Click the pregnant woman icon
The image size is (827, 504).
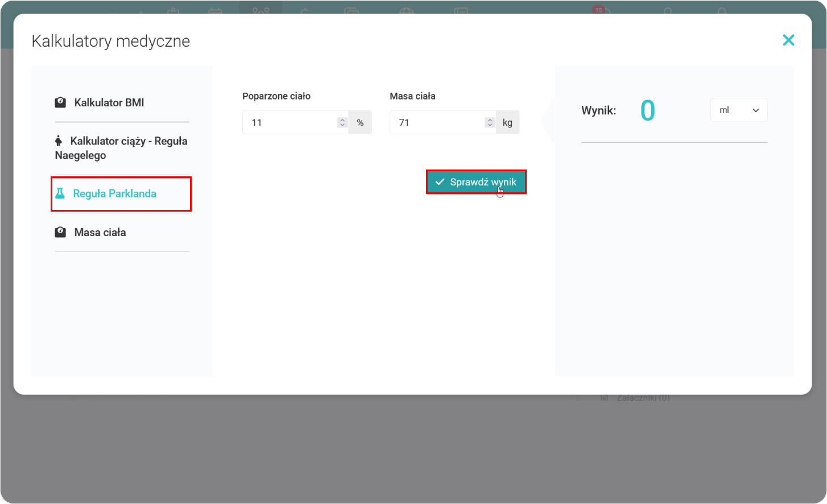tap(58, 141)
